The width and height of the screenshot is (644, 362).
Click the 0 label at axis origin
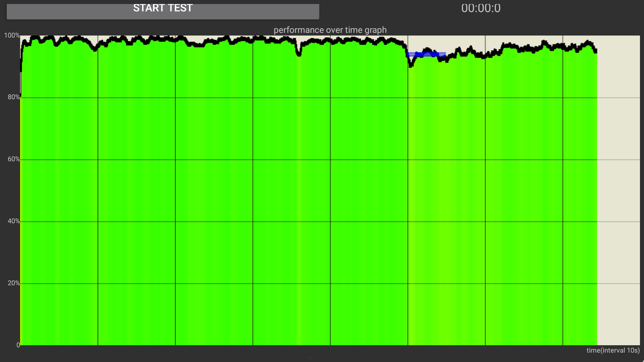(x=18, y=345)
